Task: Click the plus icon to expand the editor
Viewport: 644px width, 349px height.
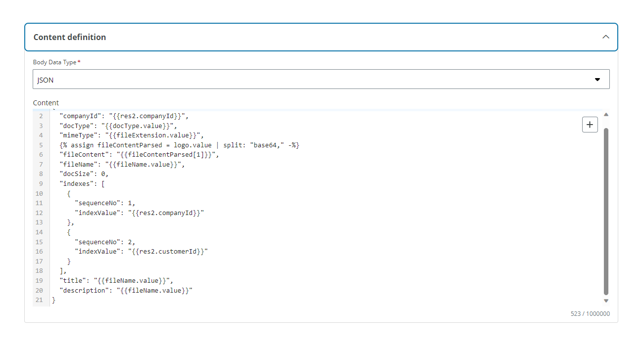Action: 590,125
